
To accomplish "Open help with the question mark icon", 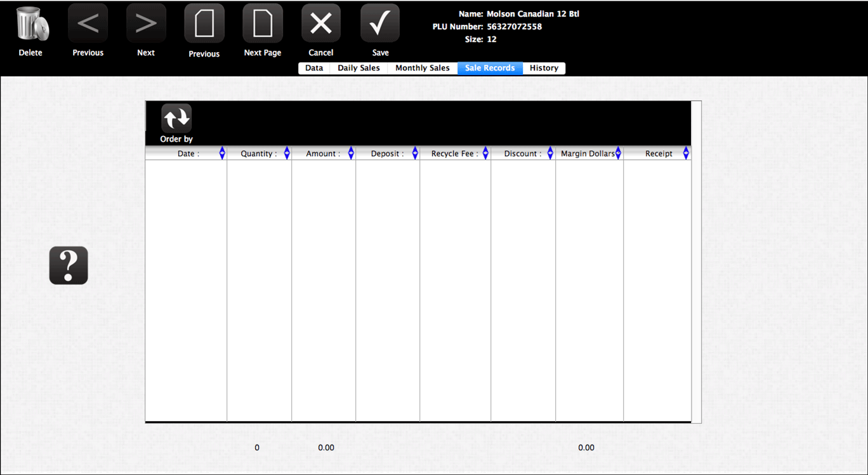I will coord(69,265).
